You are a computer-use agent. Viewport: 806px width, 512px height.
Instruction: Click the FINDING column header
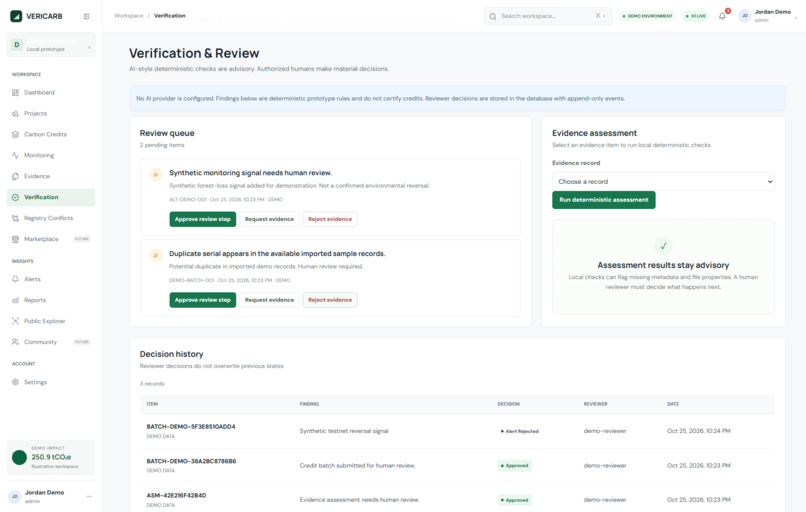tap(309, 404)
